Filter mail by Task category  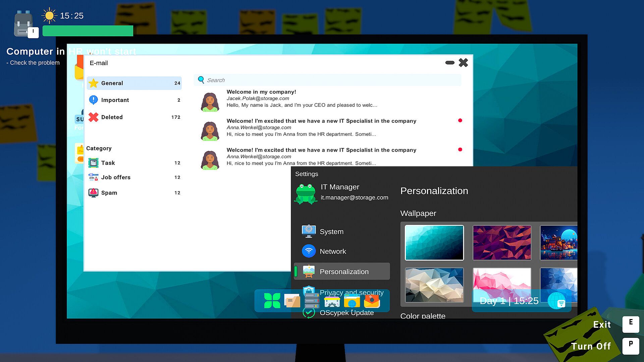pyautogui.click(x=134, y=163)
